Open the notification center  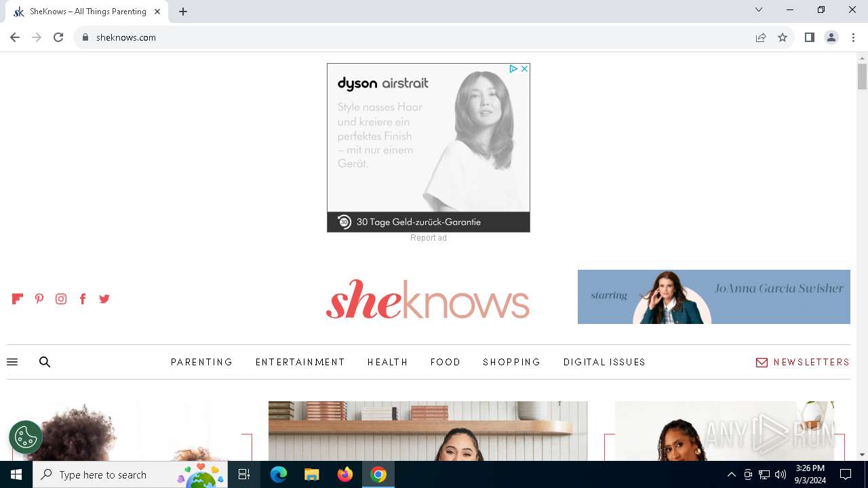pos(846,474)
